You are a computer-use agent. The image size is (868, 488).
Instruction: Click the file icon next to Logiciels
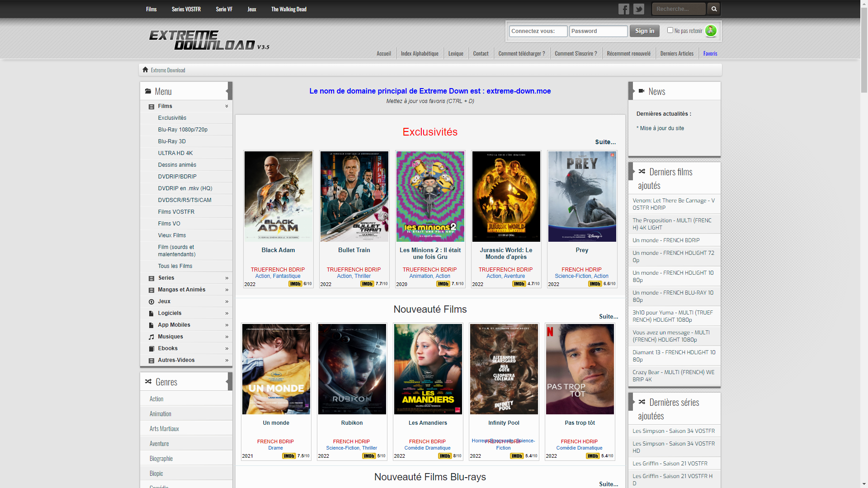tap(151, 314)
